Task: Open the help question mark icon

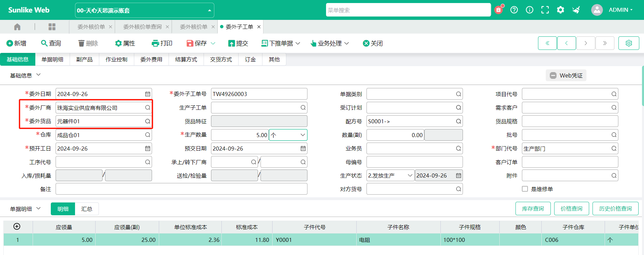Action: 514,10
